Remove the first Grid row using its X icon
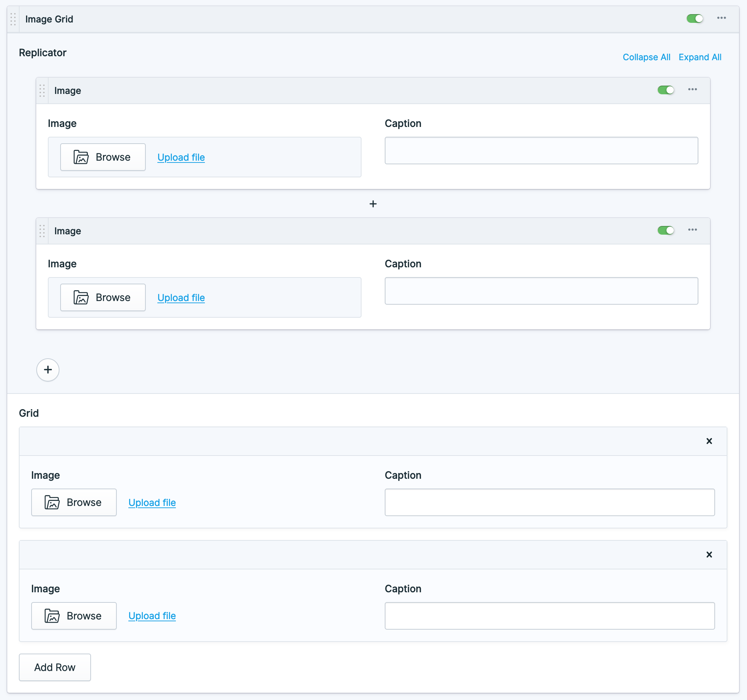The height and width of the screenshot is (700, 747). (709, 441)
